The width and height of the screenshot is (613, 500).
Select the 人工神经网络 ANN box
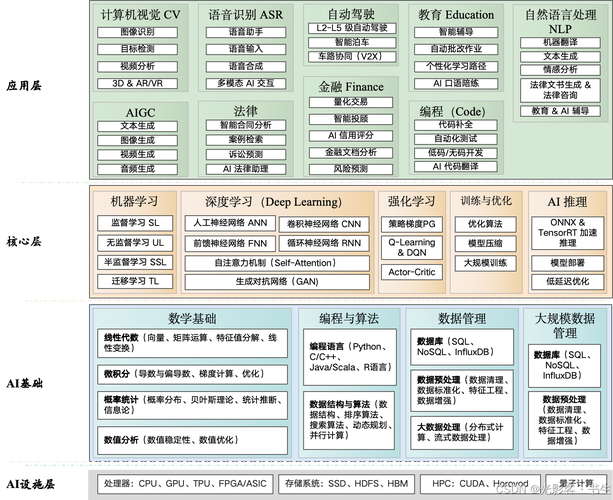point(230,223)
